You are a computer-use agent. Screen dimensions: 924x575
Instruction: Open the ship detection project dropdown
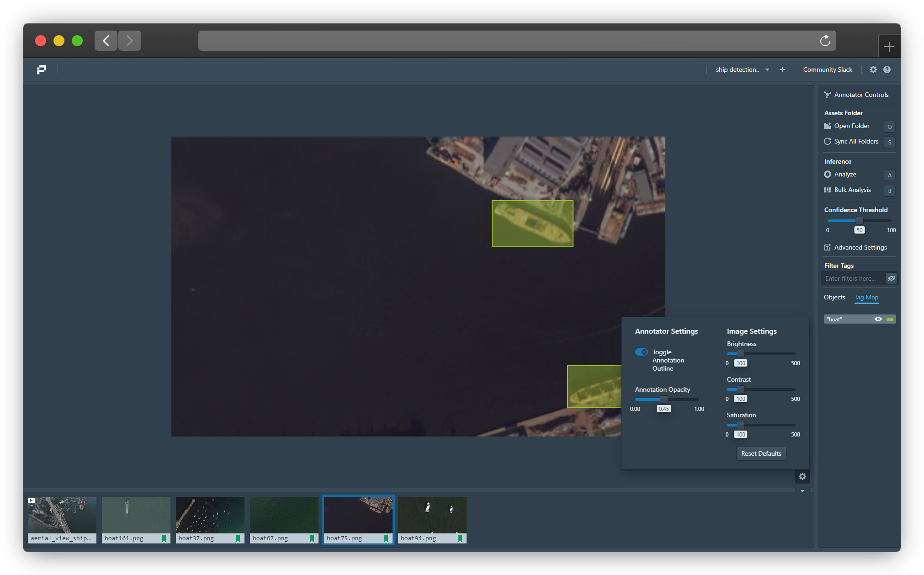pyautogui.click(x=742, y=69)
